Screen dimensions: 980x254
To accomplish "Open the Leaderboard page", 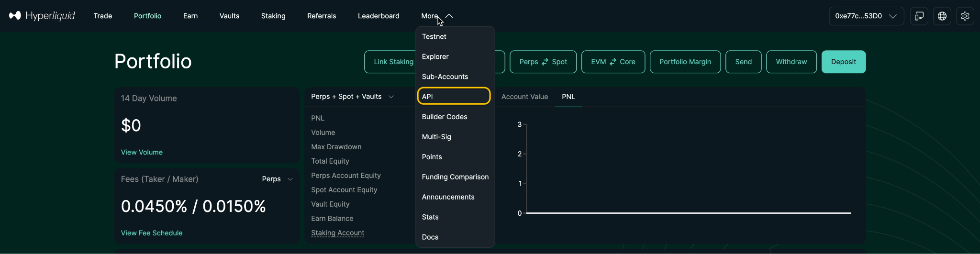I will point(379,16).
